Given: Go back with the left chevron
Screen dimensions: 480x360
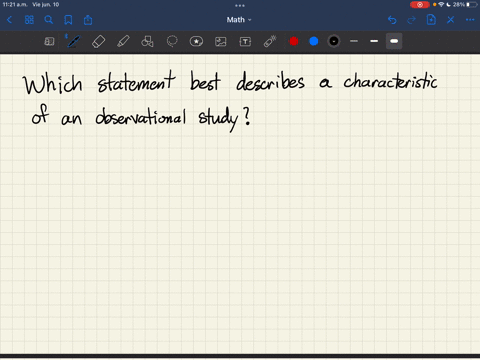Looking at the screenshot, I should 9,20.
